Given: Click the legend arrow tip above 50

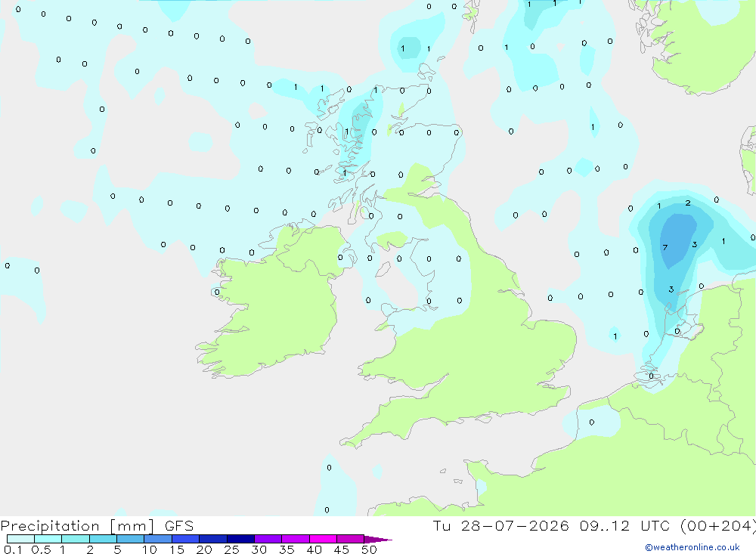Looking at the screenshot, I should pyautogui.click(x=377, y=539).
